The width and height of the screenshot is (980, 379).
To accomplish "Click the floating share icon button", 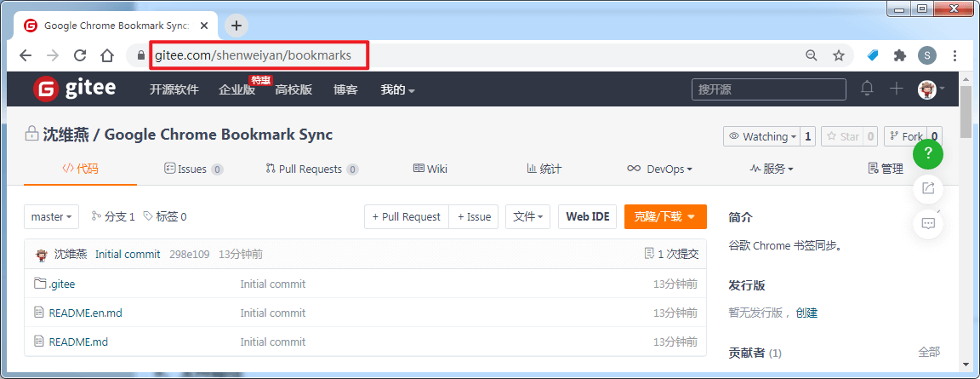I will coord(928,187).
